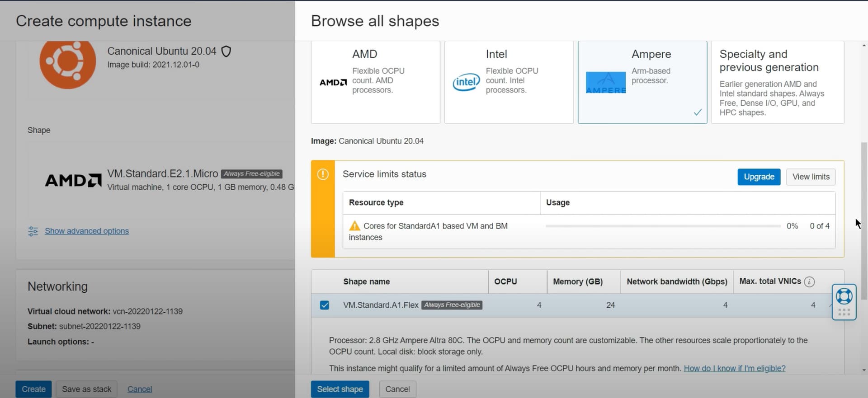Select the Ampere shape series card
Image resolution: width=868 pixels, height=398 pixels.
[x=642, y=82]
